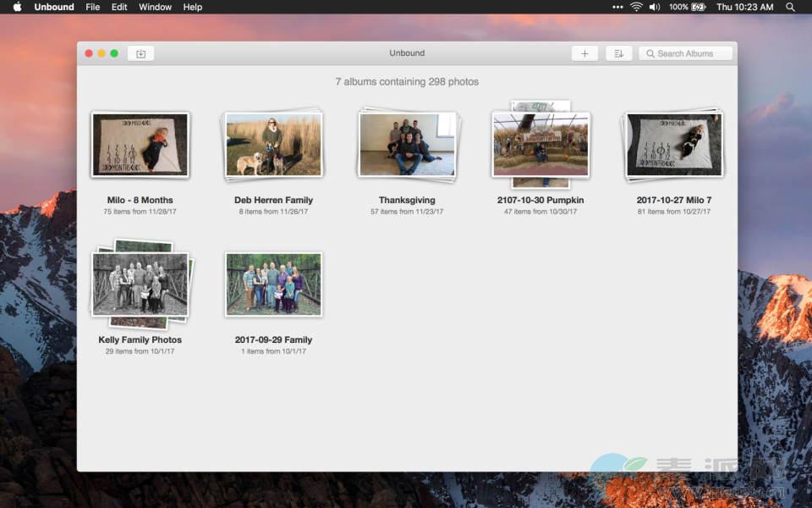This screenshot has height=508, width=812.
Task: Open the sort albums dropdown
Action: click(618, 53)
